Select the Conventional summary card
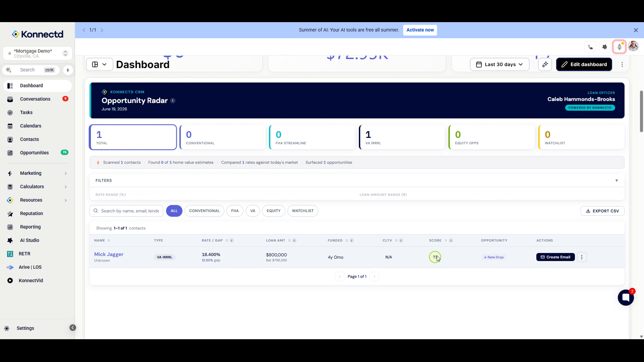The width and height of the screenshot is (644, 362). tap(223, 137)
